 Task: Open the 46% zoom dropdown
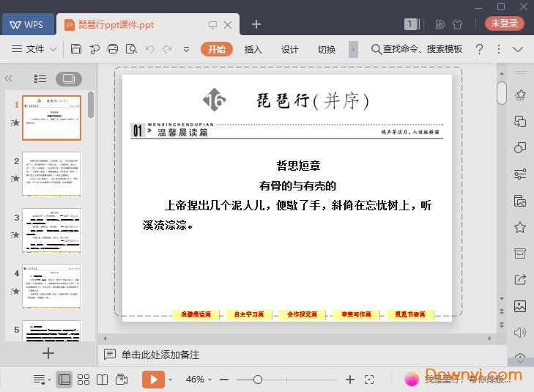199,380
